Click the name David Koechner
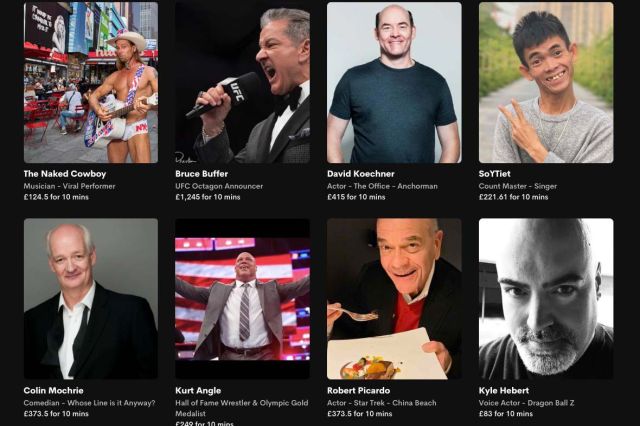 [x=361, y=174]
